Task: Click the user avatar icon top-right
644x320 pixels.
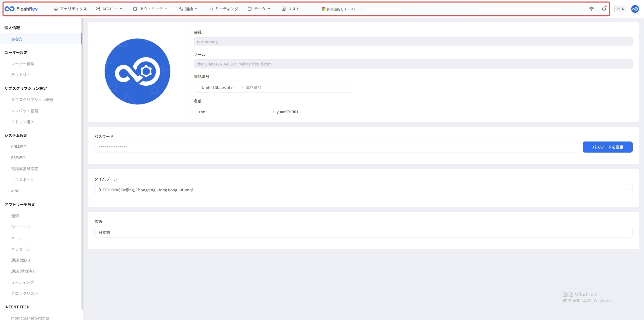Action: tap(635, 9)
